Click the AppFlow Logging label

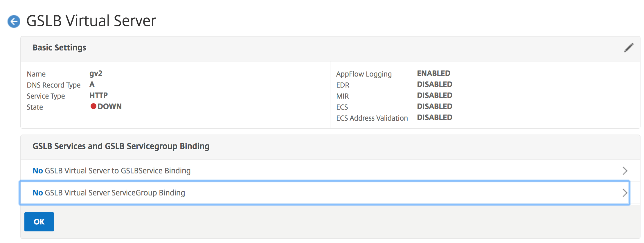coord(364,74)
